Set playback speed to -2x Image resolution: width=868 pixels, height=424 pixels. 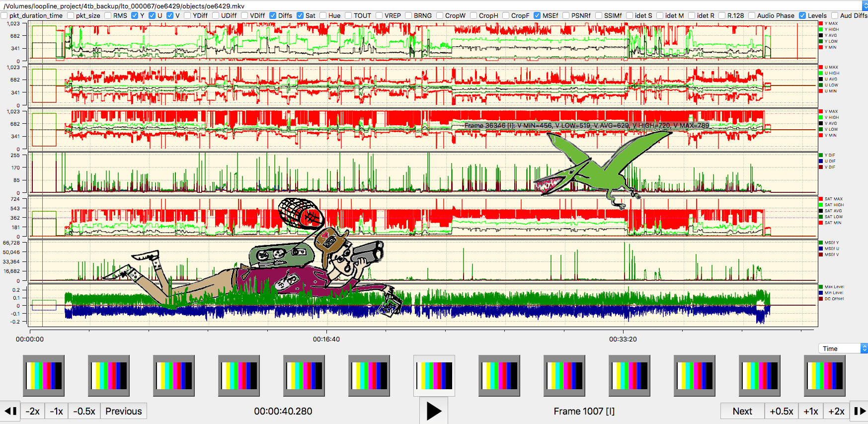33,411
